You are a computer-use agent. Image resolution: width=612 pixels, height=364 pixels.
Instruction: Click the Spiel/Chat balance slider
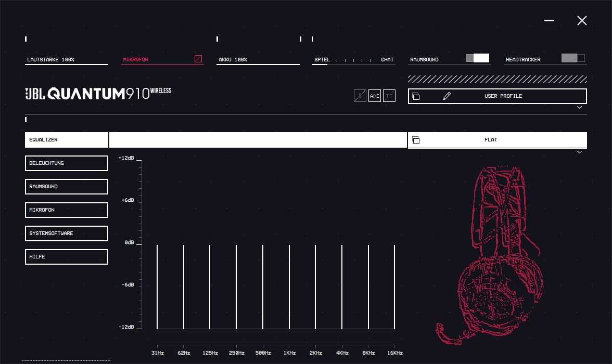pyautogui.click(x=354, y=60)
